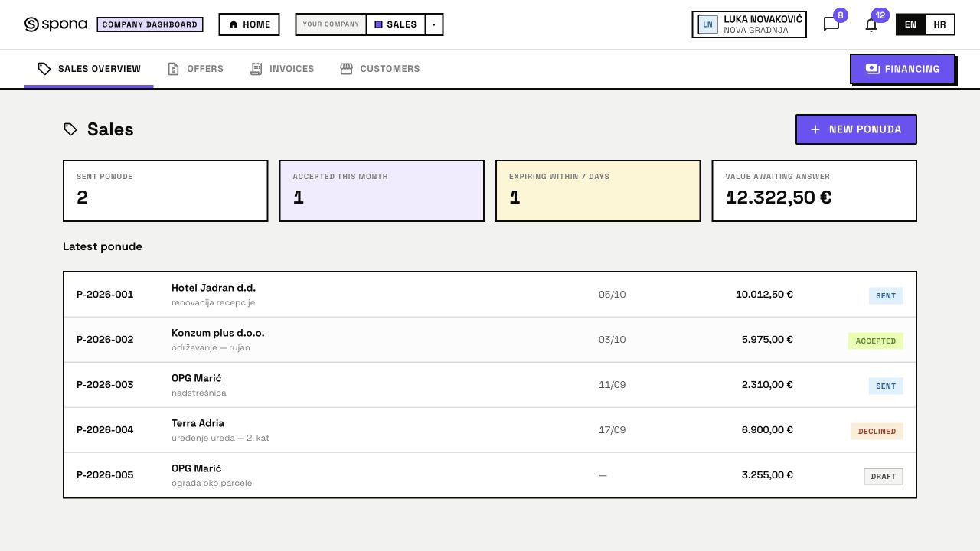Click the date 17/09
Screen dimensions: 980x551
click(612, 430)
